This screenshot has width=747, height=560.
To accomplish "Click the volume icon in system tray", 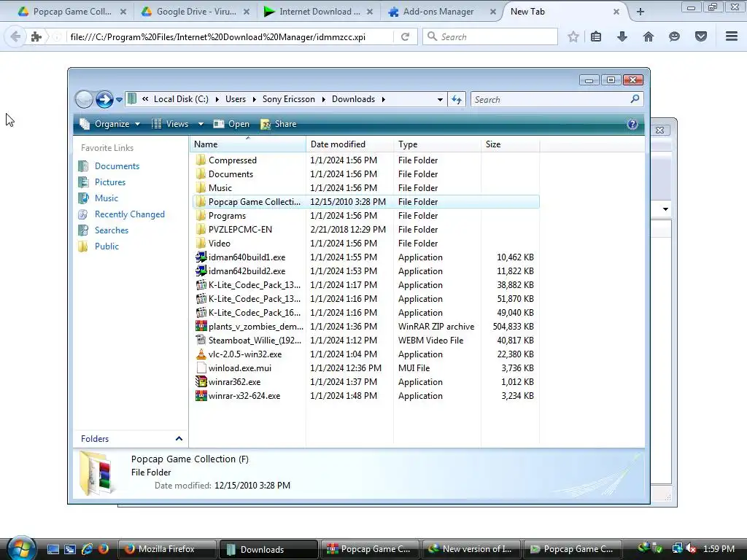I will click(x=690, y=549).
